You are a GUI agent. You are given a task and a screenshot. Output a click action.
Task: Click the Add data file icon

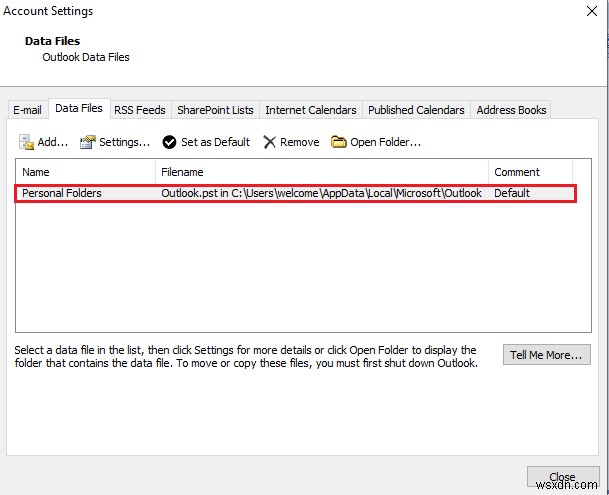point(26,142)
